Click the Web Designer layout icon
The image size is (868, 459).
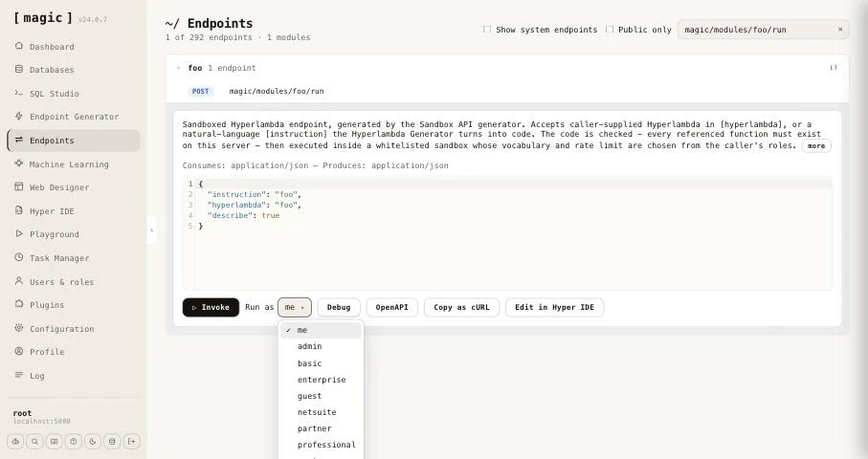(x=19, y=186)
